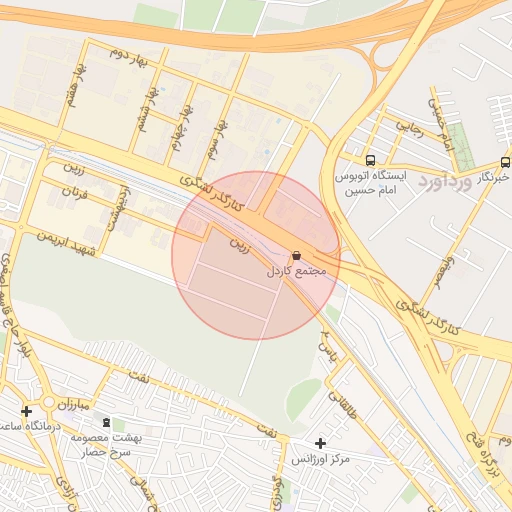Click the طالقانی street label

342,405
